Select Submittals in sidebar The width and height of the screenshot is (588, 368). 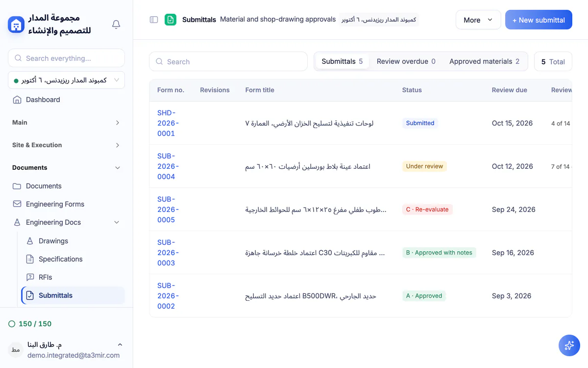click(x=73, y=295)
